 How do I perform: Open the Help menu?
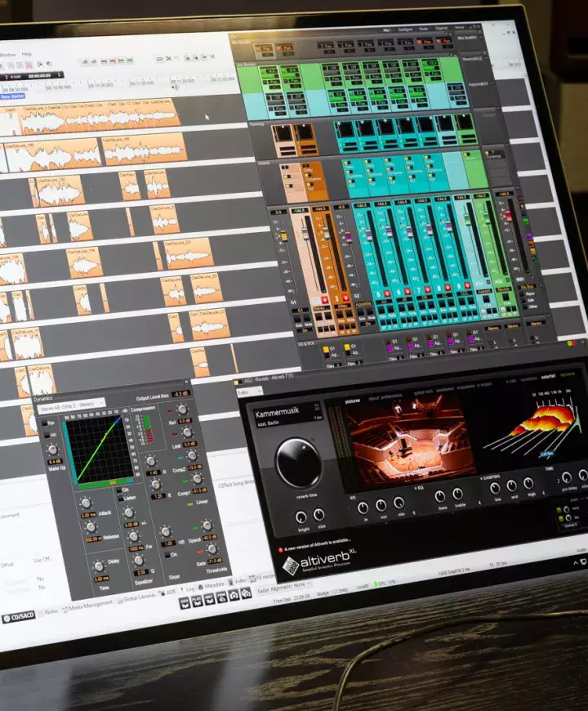tap(27, 54)
